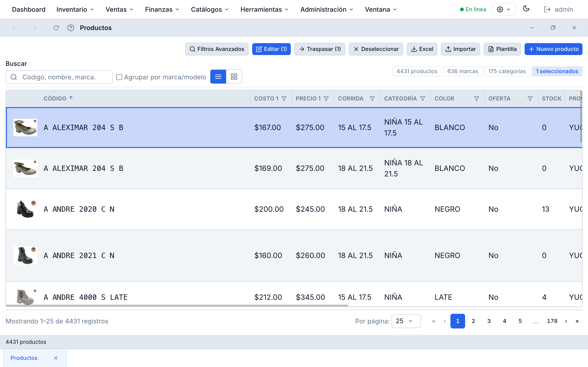Open the settings gear dropdown

tap(503, 9)
